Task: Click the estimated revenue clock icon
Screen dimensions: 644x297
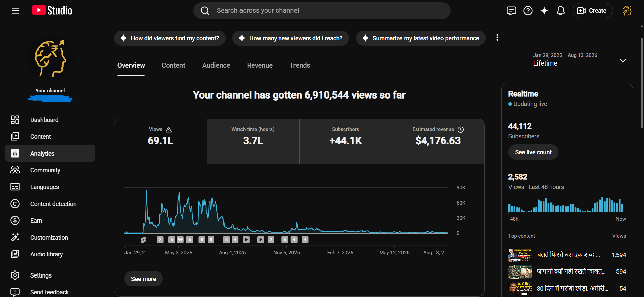Action: click(461, 130)
